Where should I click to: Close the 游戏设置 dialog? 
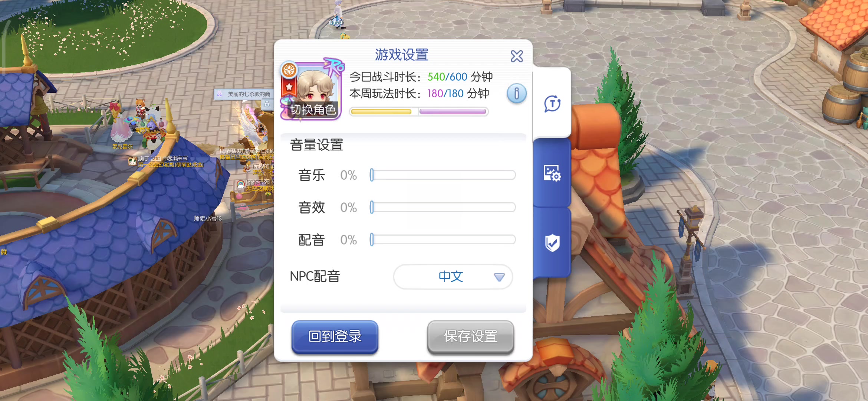click(x=516, y=56)
